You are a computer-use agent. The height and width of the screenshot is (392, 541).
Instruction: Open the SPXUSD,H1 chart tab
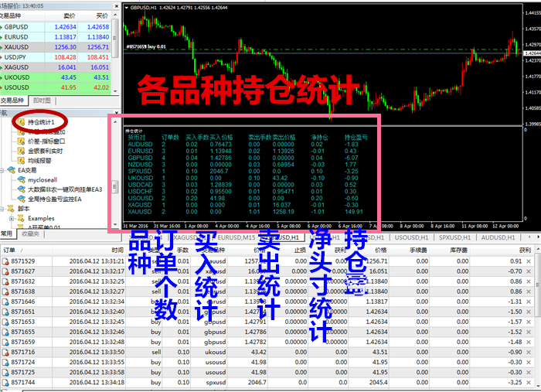click(454, 238)
